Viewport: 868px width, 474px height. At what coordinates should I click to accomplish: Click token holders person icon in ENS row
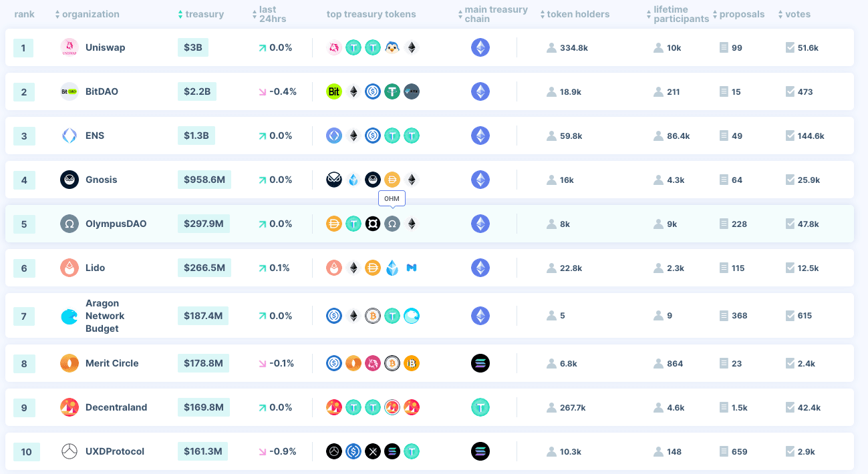click(551, 136)
